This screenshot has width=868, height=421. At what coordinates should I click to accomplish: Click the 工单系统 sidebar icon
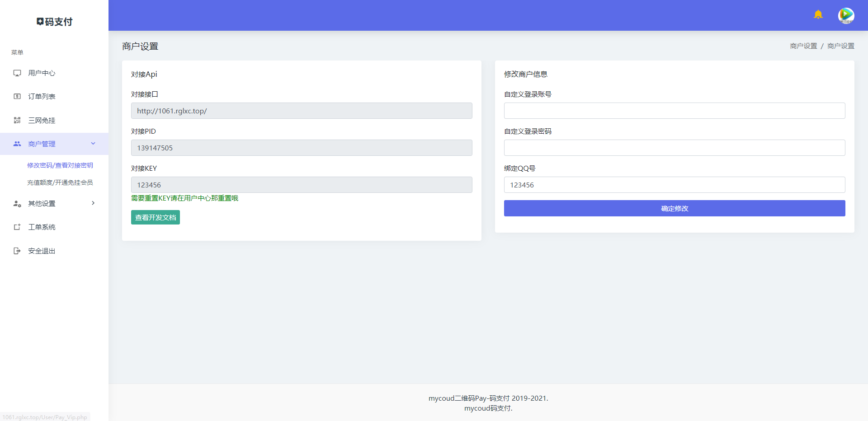[17, 227]
